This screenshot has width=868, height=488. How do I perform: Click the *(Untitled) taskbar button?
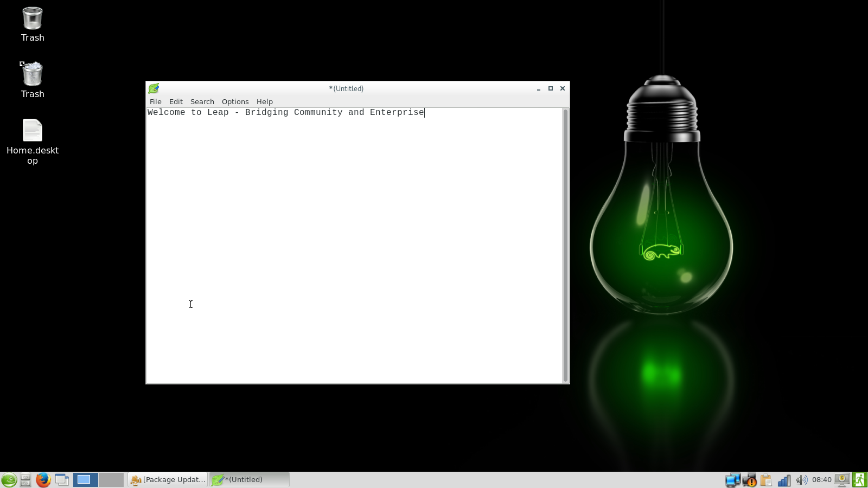coord(250,480)
